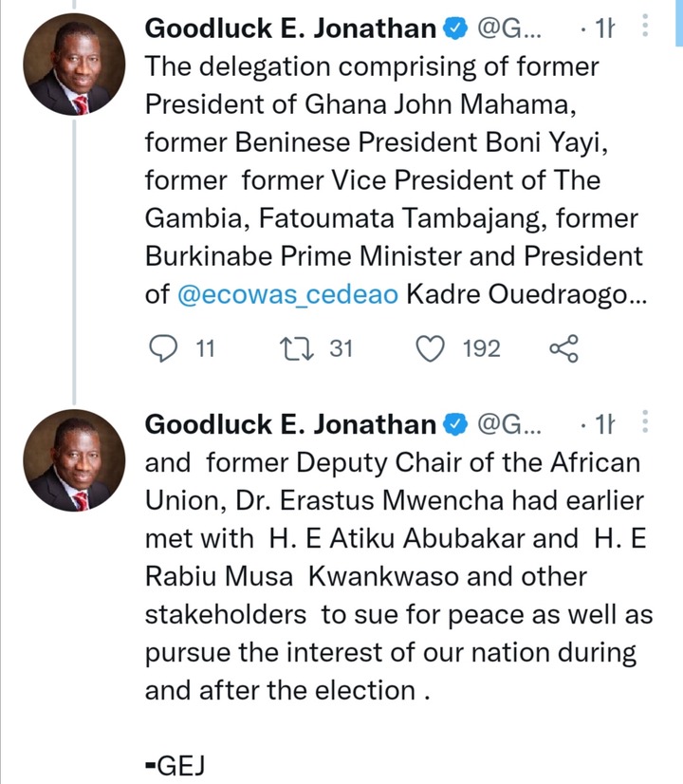683x784 pixels.
Task: Click the 192 likes count
Action: click(481, 348)
